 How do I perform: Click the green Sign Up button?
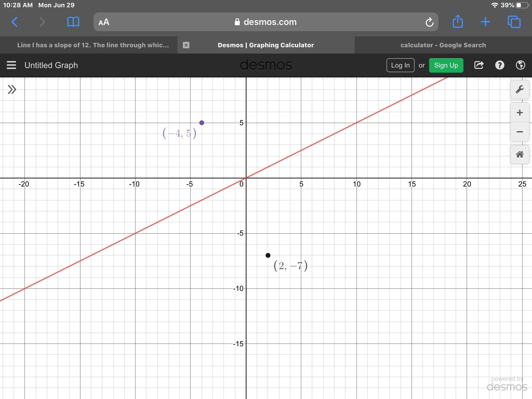[x=446, y=65]
